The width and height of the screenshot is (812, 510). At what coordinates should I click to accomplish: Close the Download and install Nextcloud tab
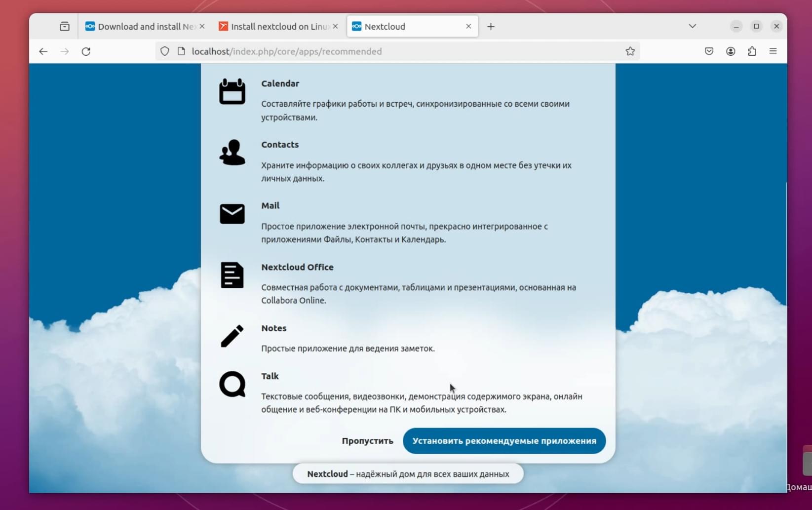click(202, 26)
